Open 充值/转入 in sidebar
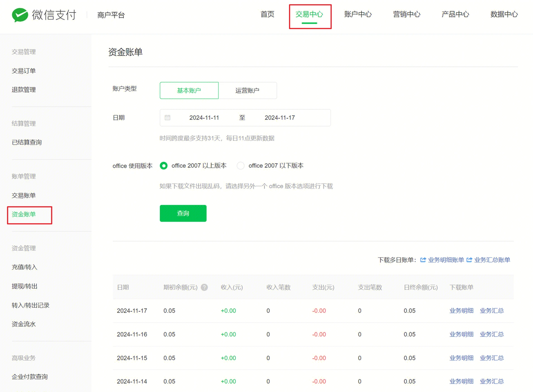 pyautogui.click(x=25, y=267)
